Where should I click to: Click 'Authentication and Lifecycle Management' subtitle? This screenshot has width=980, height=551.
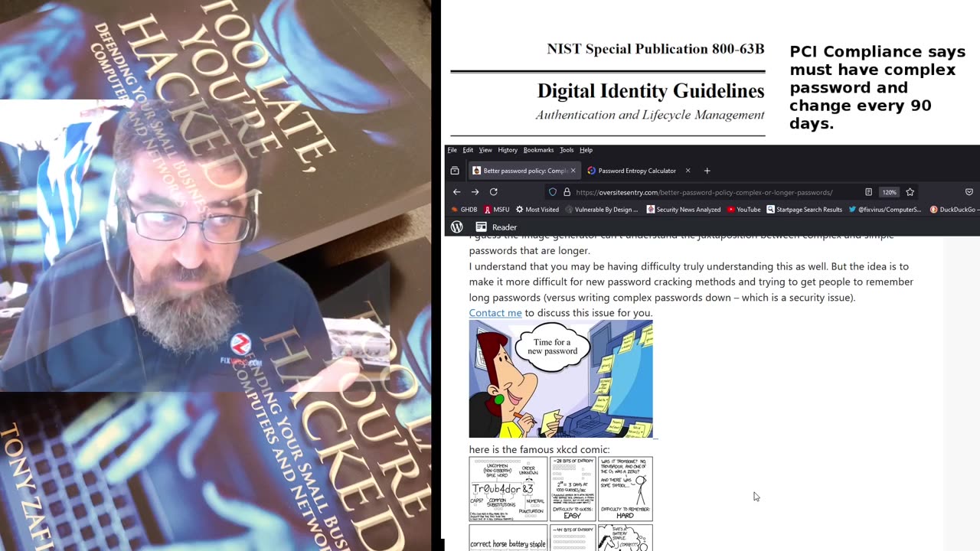(650, 116)
